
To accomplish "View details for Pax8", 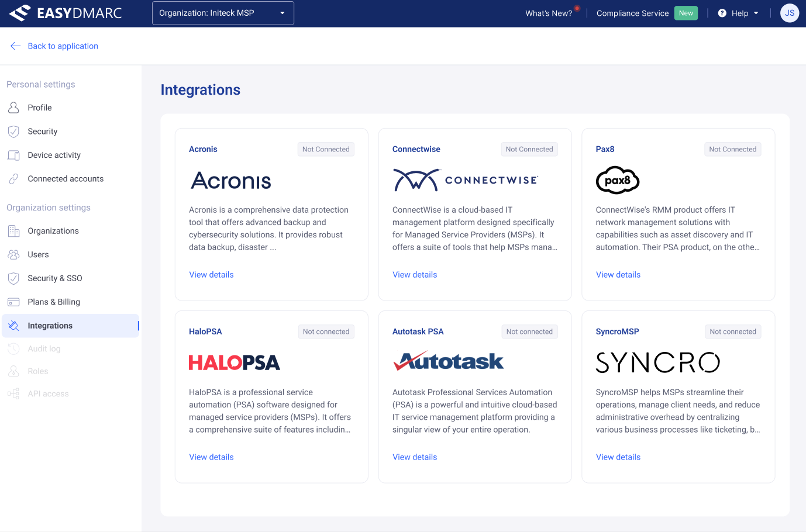I will [x=618, y=275].
